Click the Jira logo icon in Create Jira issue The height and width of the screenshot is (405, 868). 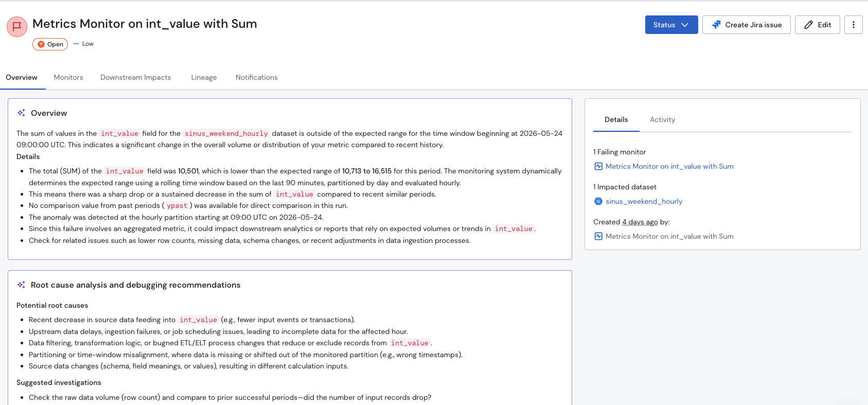point(716,25)
